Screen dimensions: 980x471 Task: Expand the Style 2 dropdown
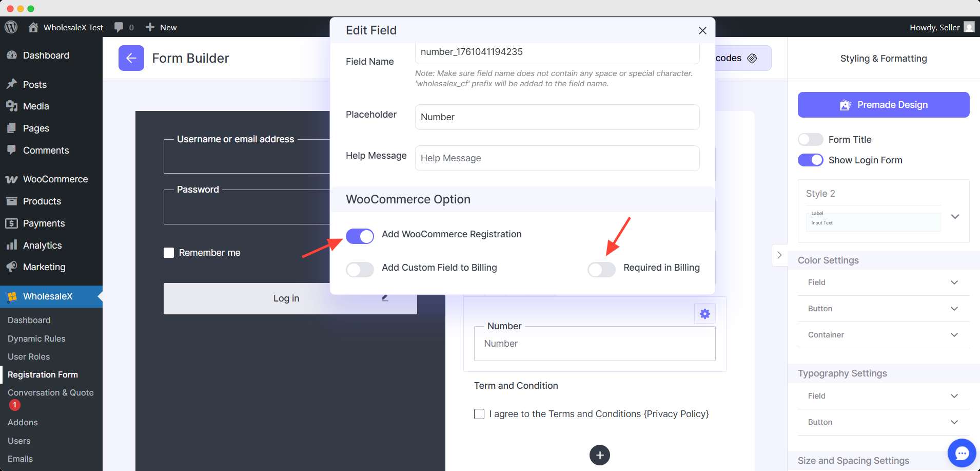[x=954, y=217]
